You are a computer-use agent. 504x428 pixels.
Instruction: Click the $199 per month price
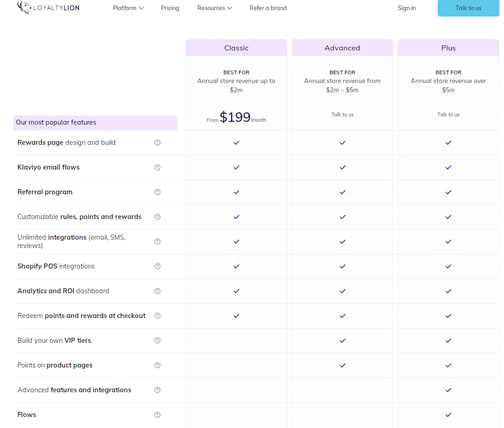point(236,117)
